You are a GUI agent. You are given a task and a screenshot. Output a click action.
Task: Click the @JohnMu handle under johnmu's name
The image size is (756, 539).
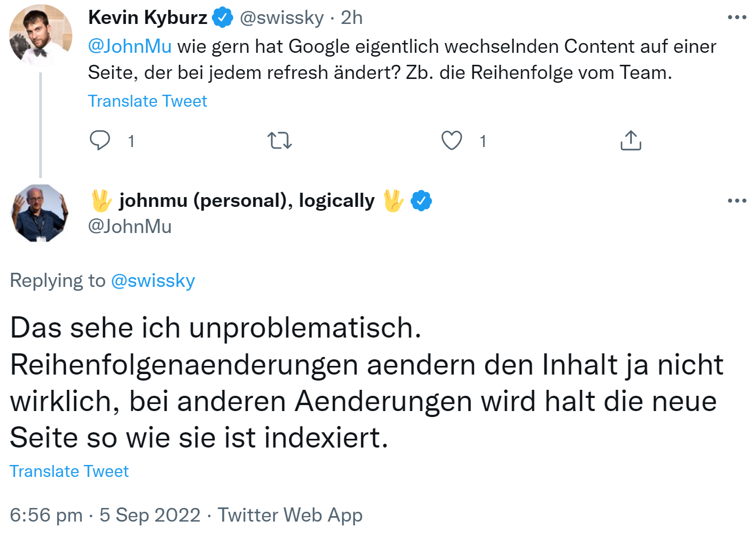click(x=130, y=226)
